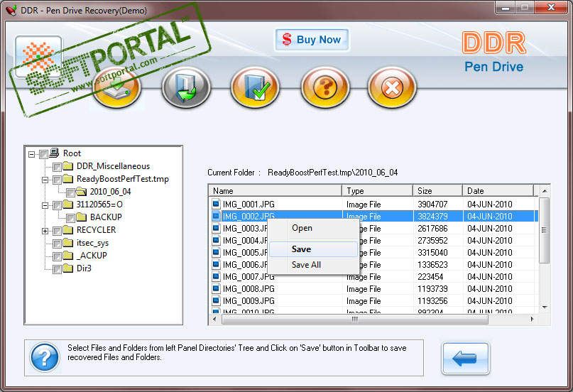Select the IMG_0008.JPG row name
Viewport: 573px width, 392px height.
click(249, 288)
